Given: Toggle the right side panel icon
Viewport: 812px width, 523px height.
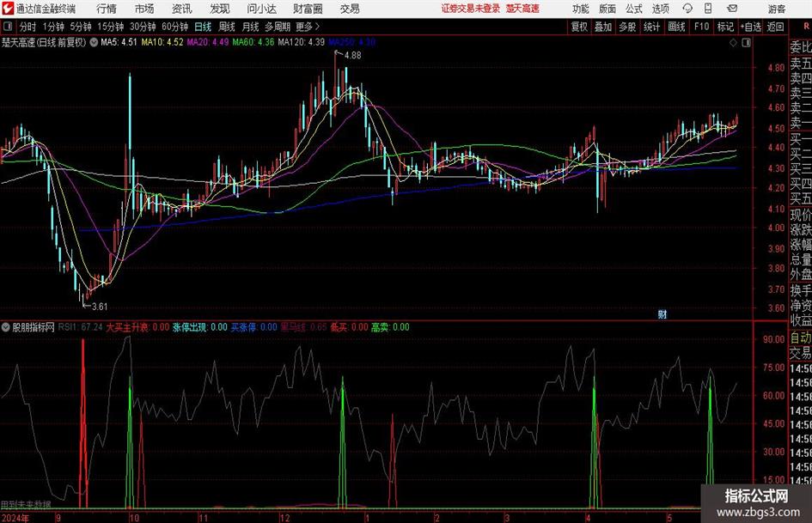Looking at the screenshot, I should (x=746, y=43).
